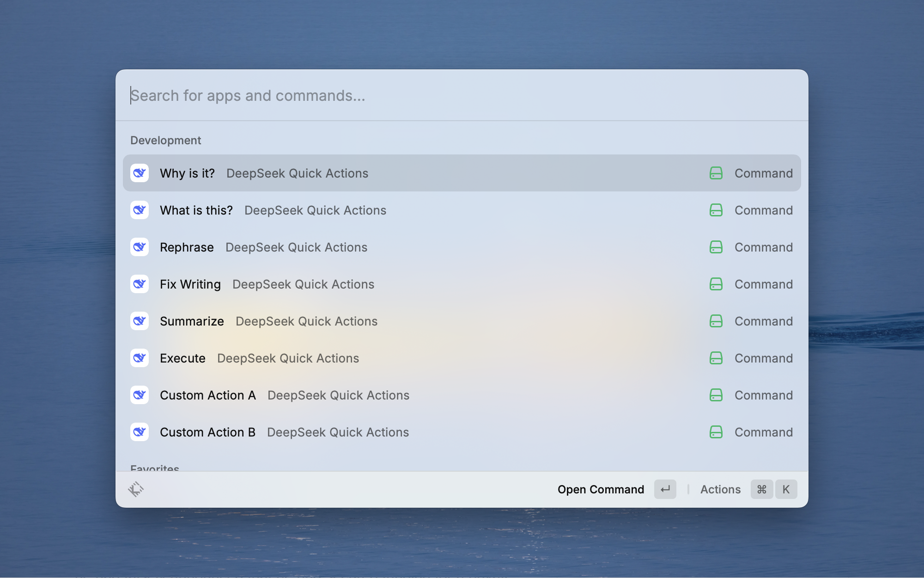Click the DeepSeek icon next to Summarize
Screen dimensions: 924x578
coord(140,321)
